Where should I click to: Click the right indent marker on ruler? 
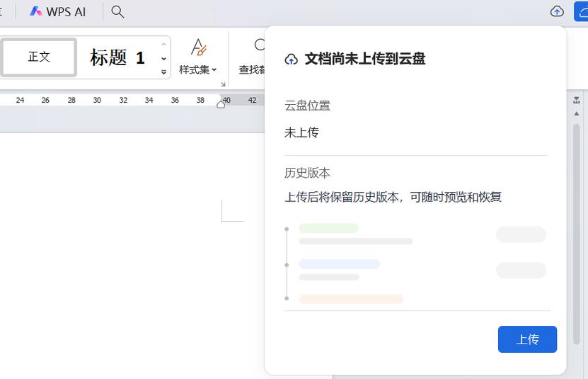click(x=221, y=105)
